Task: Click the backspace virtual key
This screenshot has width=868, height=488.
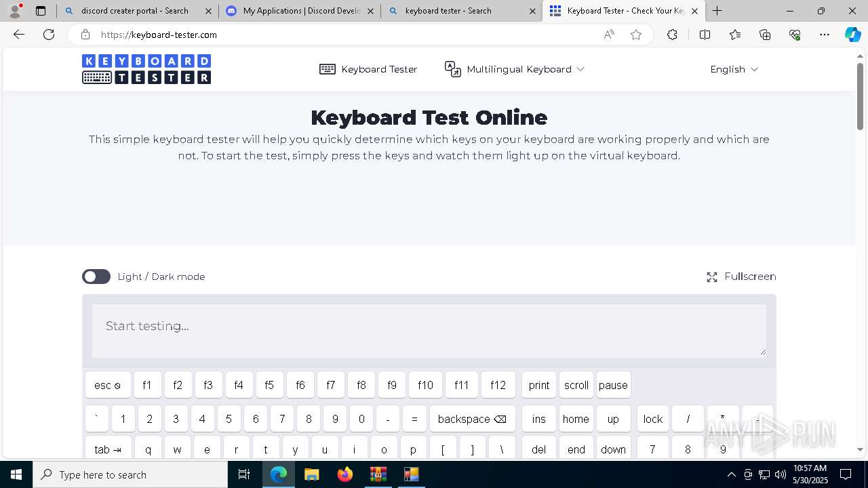Action: 472,419
